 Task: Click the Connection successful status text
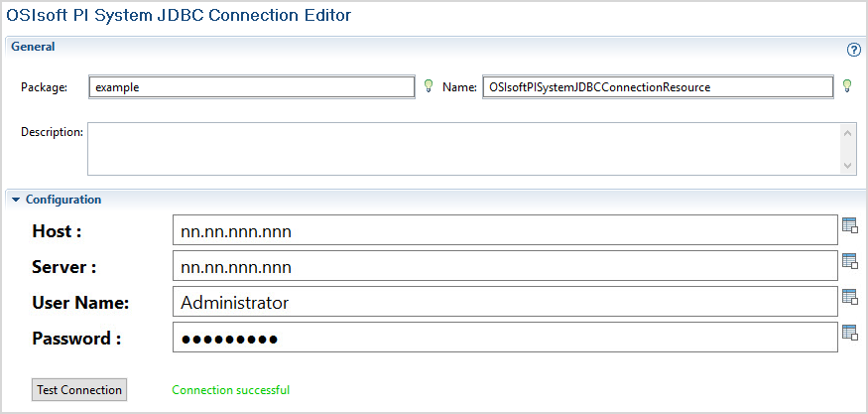tap(231, 390)
